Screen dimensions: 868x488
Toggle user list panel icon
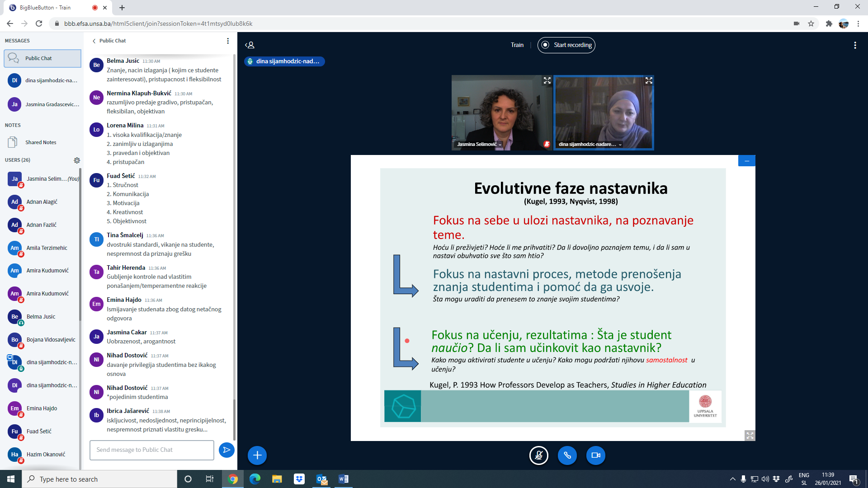[x=250, y=45]
